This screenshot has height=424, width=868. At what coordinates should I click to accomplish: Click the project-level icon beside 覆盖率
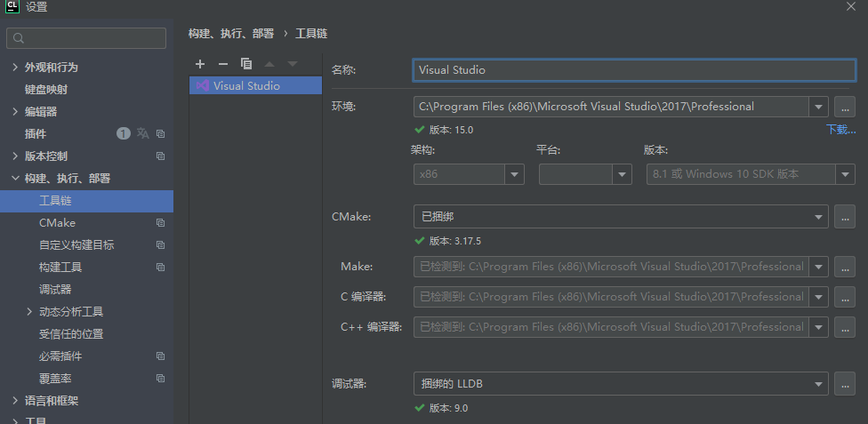(x=161, y=378)
